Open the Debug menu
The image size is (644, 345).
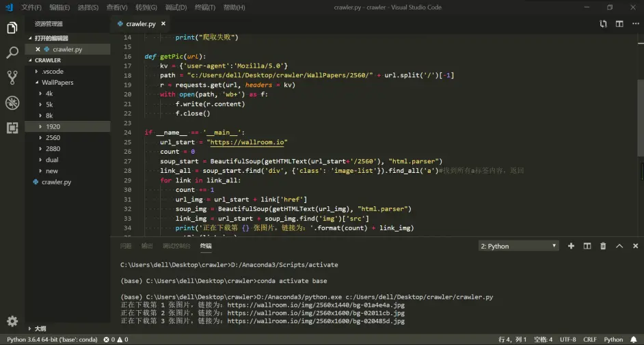click(176, 8)
